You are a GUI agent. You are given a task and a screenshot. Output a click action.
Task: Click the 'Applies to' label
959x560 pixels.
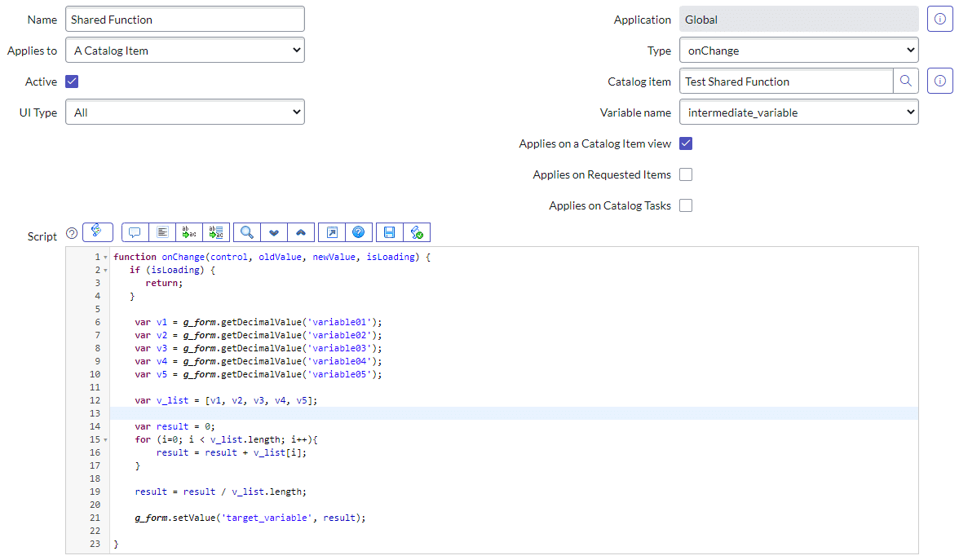coord(32,51)
